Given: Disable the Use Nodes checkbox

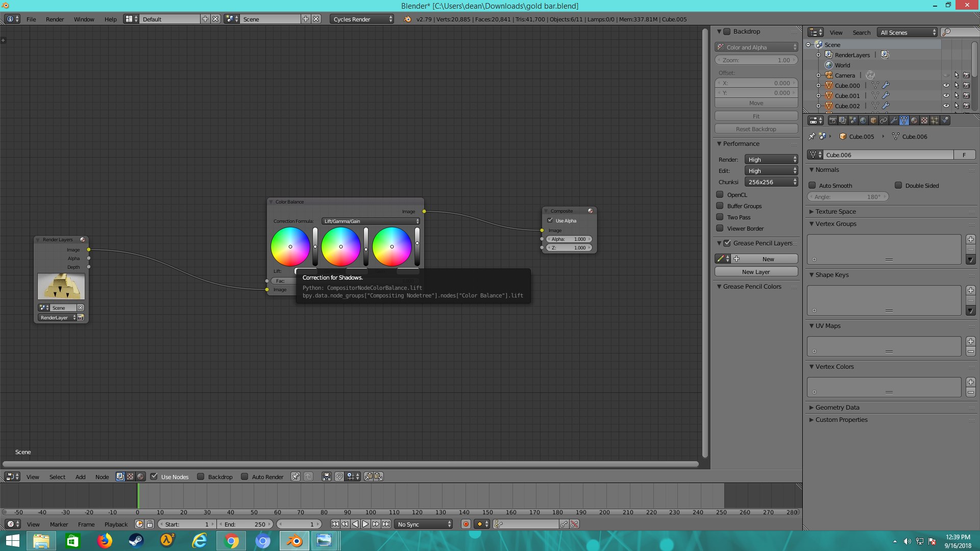Looking at the screenshot, I should 154,477.
